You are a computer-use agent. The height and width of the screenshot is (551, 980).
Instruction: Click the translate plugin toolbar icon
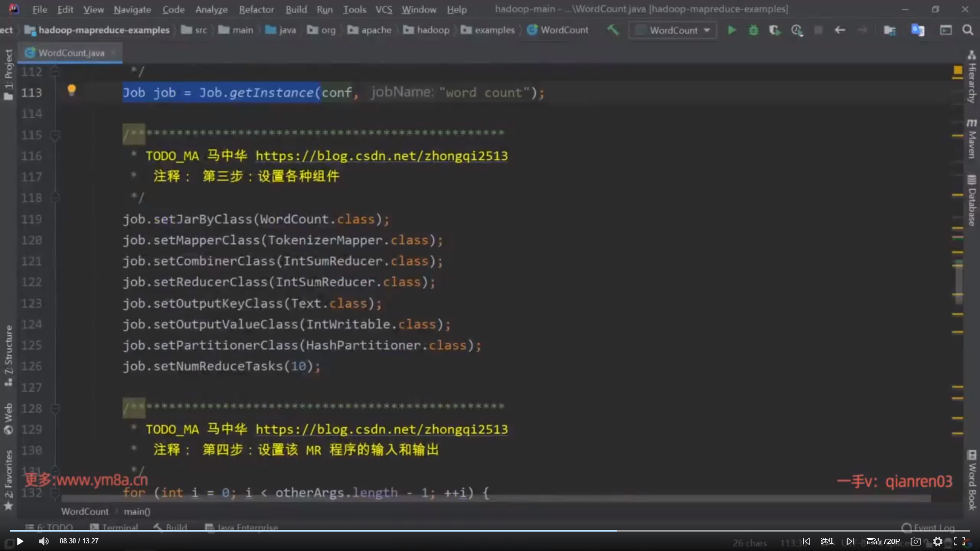coord(918,30)
